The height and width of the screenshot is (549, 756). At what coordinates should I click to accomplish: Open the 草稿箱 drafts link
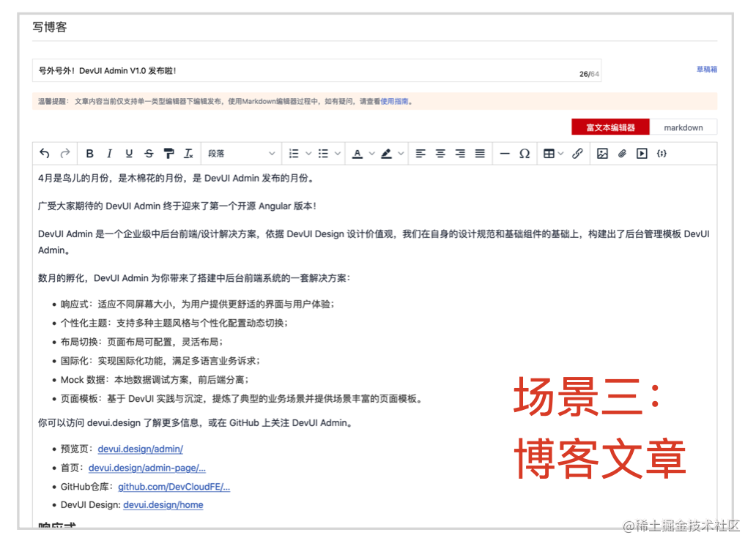tap(707, 70)
